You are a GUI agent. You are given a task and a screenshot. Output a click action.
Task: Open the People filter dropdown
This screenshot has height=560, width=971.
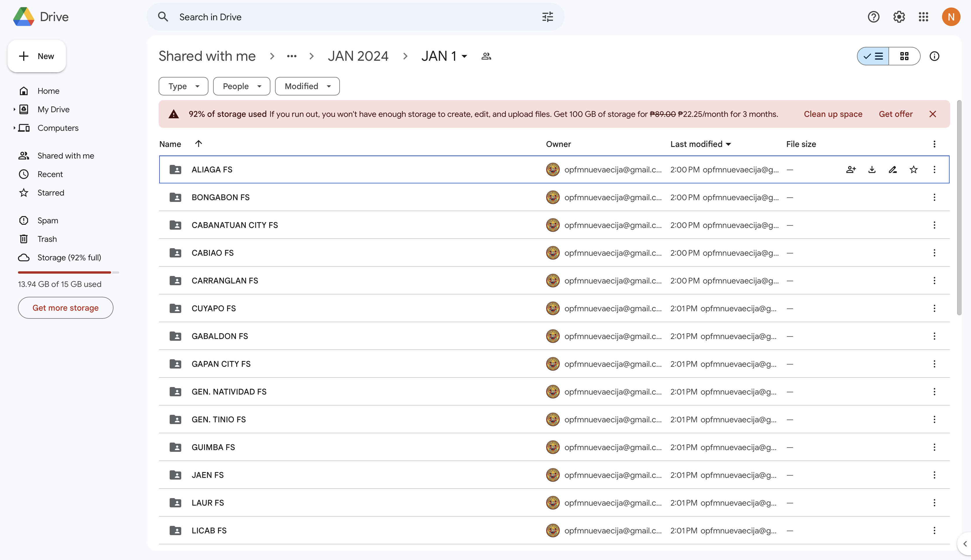click(241, 86)
